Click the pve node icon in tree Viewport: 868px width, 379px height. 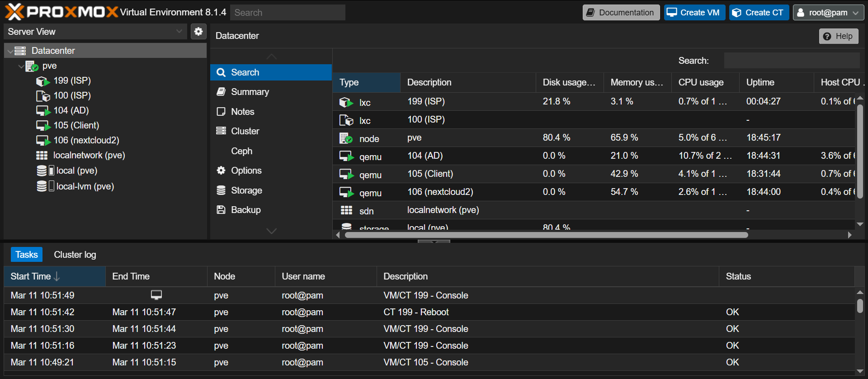pos(32,66)
